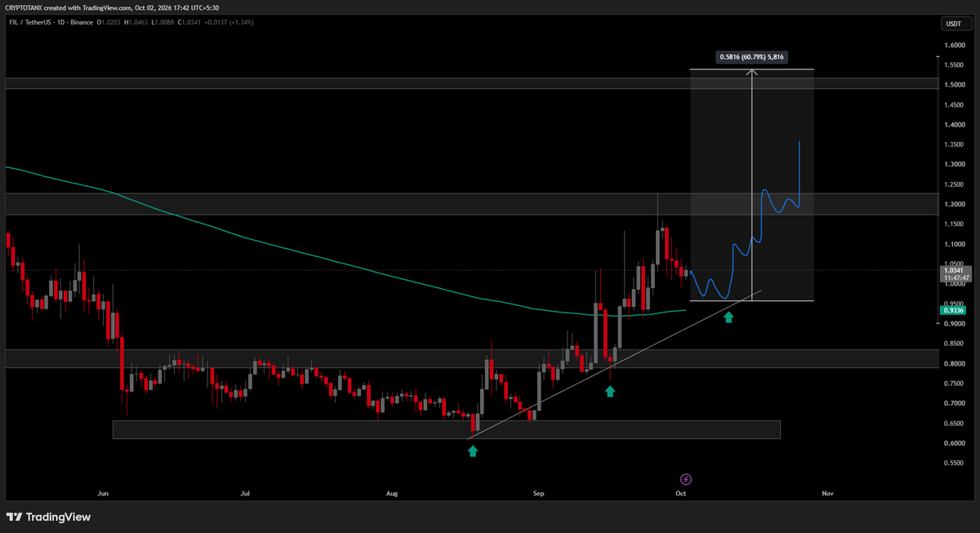Click the Sep label on time axis

(538, 494)
